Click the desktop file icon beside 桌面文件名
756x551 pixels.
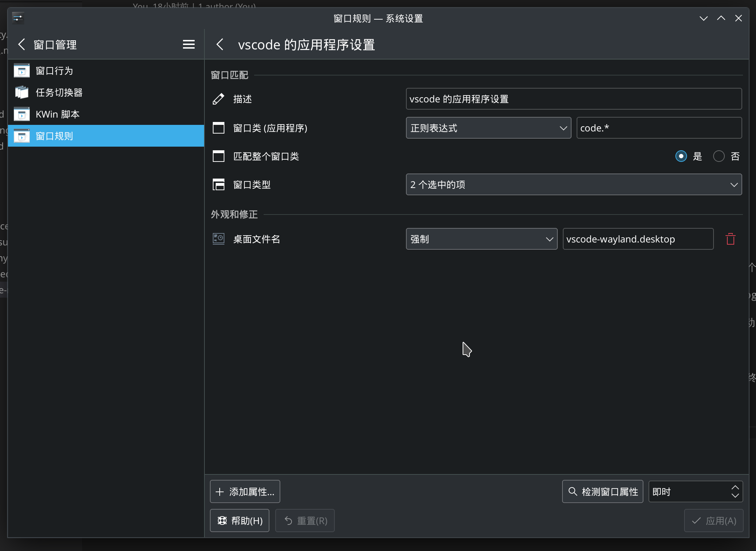click(218, 239)
